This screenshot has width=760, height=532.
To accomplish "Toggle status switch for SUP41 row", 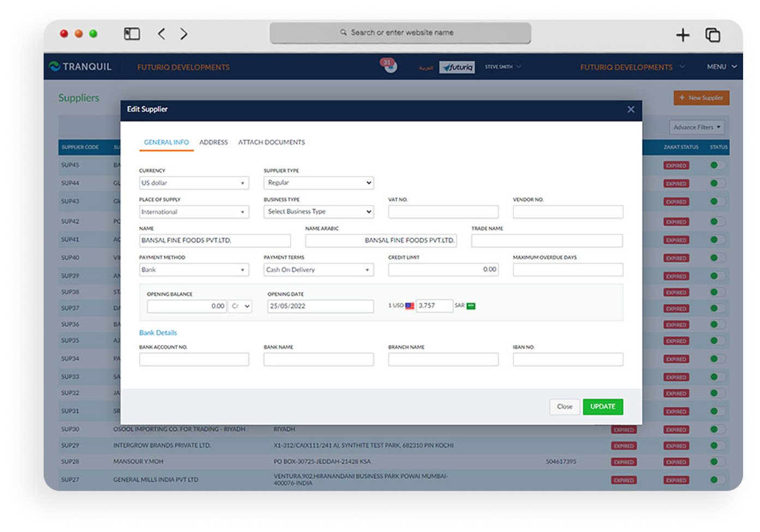I will [x=717, y=240].
